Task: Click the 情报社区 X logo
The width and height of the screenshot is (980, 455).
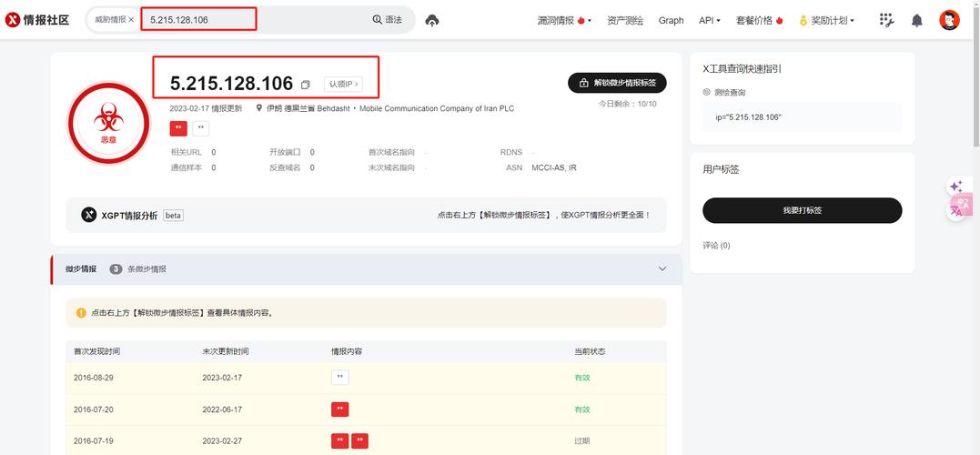Action: point(37,20)
